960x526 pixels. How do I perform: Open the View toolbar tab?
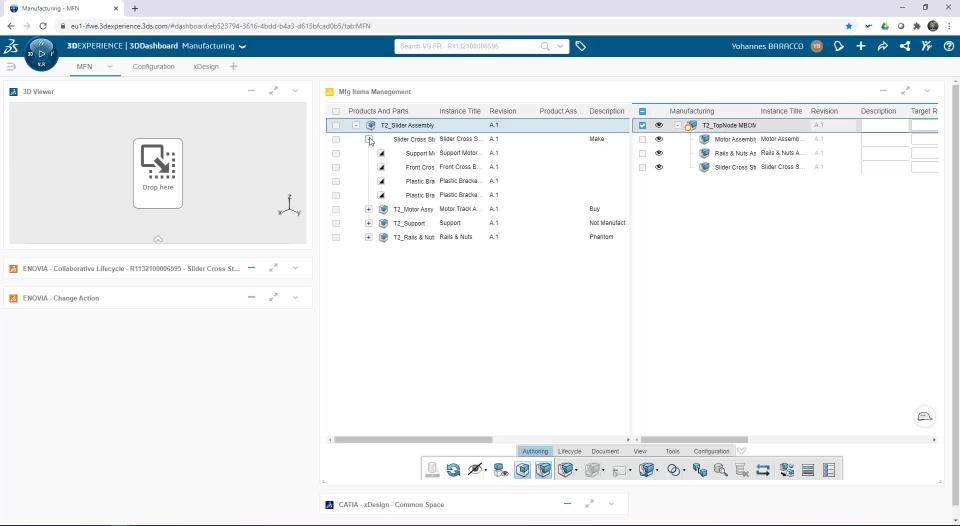(x=640, y=451)
